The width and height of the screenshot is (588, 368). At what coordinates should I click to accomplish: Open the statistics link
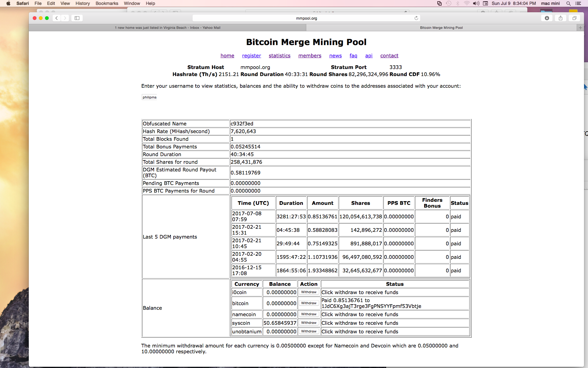point(280,56)
